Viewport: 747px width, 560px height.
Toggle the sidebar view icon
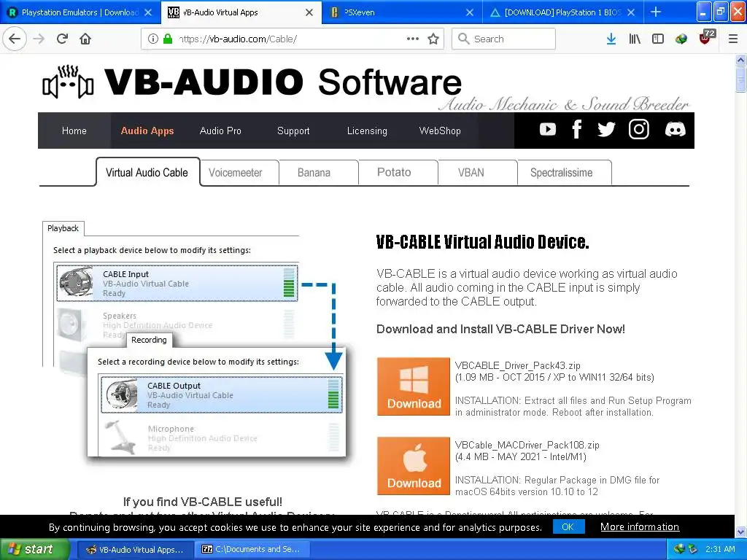tap(658, 39)
